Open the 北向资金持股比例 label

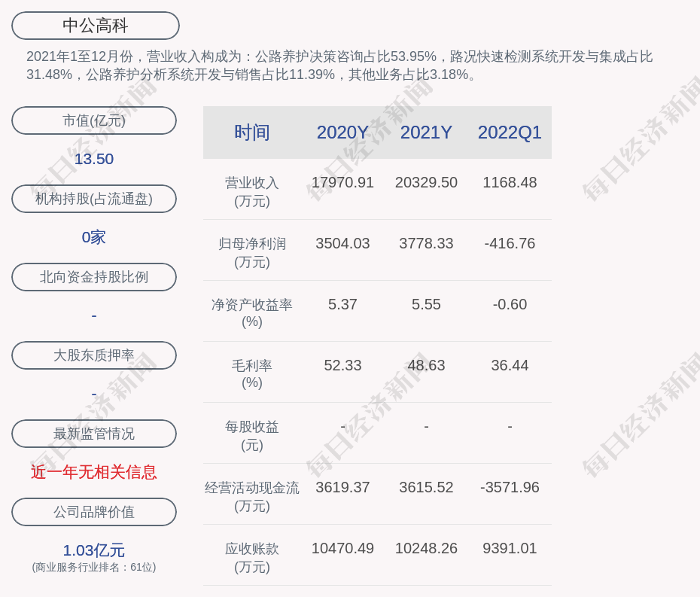pos(94,277)
